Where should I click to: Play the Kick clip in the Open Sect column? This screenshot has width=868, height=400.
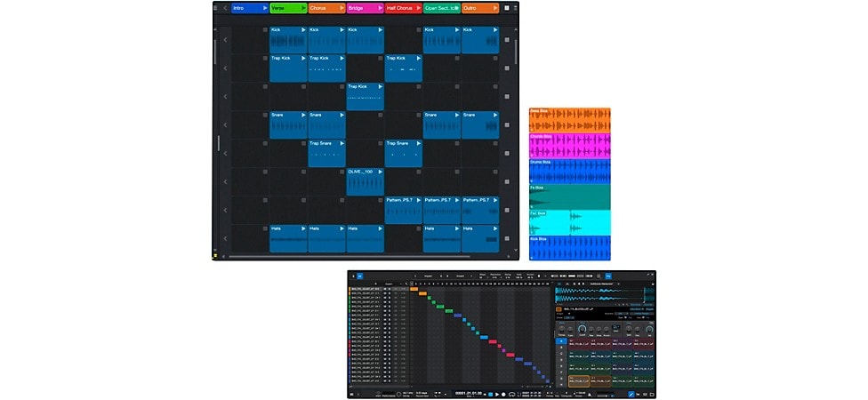tap(457, 30)
